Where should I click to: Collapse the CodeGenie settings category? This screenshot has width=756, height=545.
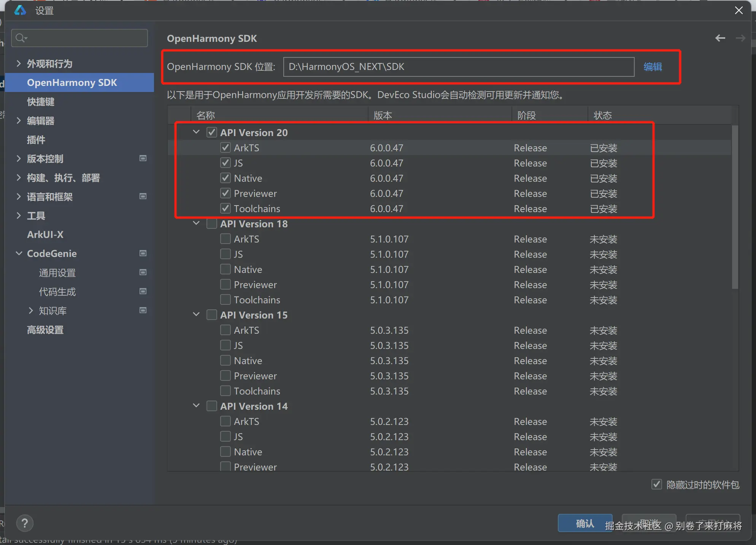(x=19, y=253)
